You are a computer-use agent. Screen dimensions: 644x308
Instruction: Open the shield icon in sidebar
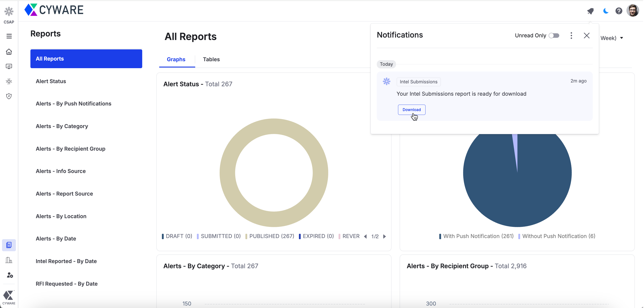[9, 96]
